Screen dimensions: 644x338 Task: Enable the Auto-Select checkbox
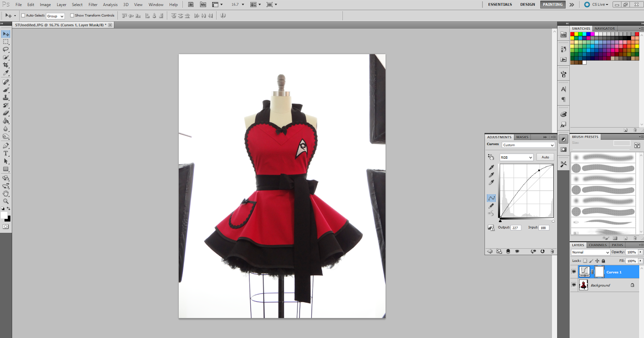tap(23, 15)
